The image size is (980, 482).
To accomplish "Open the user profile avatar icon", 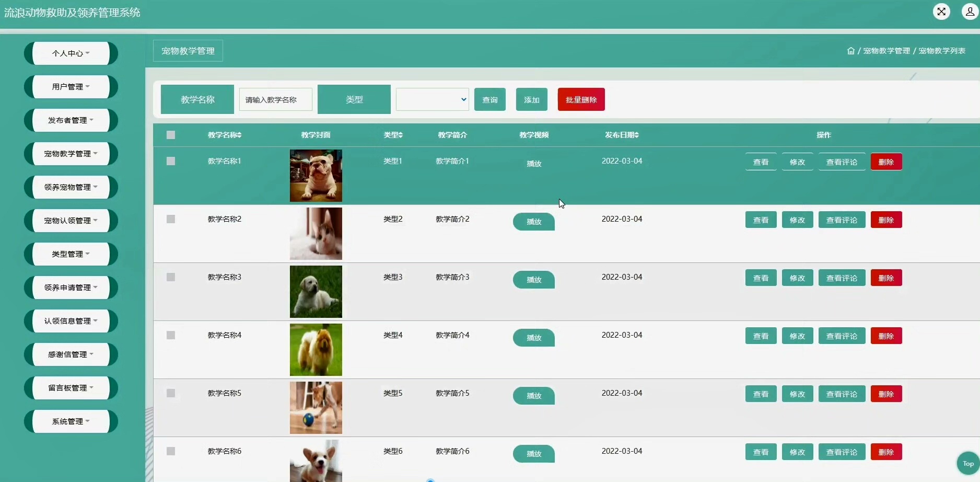I will [970, 12].
